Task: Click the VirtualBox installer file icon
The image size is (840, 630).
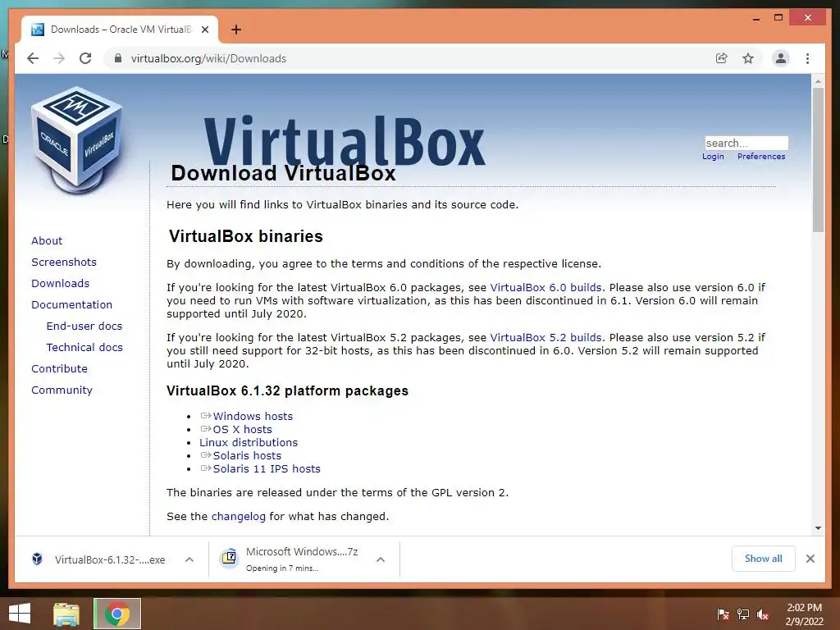Action: 37,559
